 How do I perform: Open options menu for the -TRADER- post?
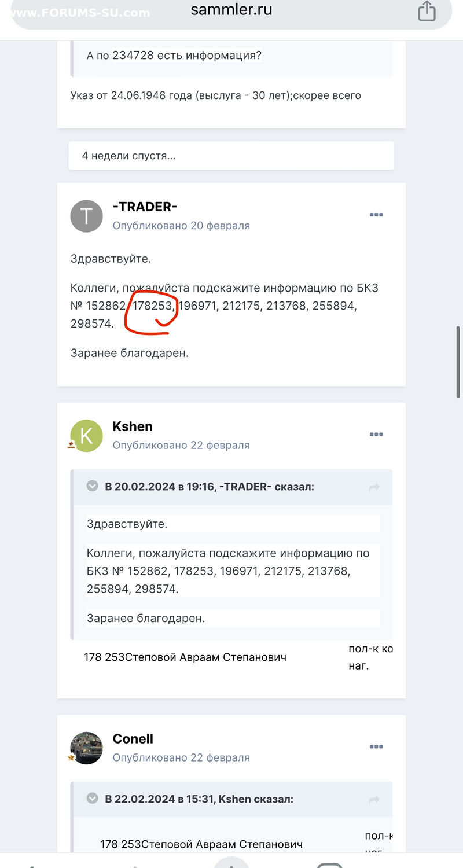click(x=376, y=215)
